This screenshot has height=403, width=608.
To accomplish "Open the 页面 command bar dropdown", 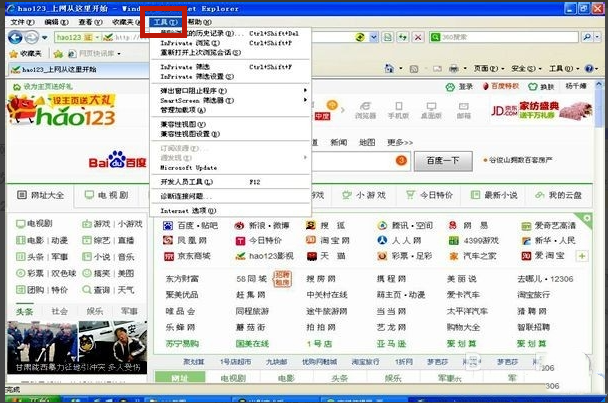I will pyautogui.click(x=489, y=69).
